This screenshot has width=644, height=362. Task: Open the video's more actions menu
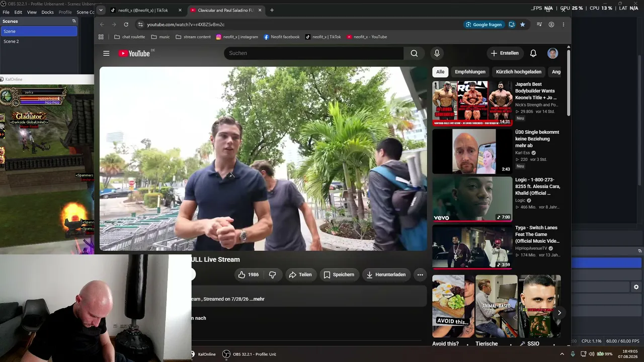click(x=420, y=275)
